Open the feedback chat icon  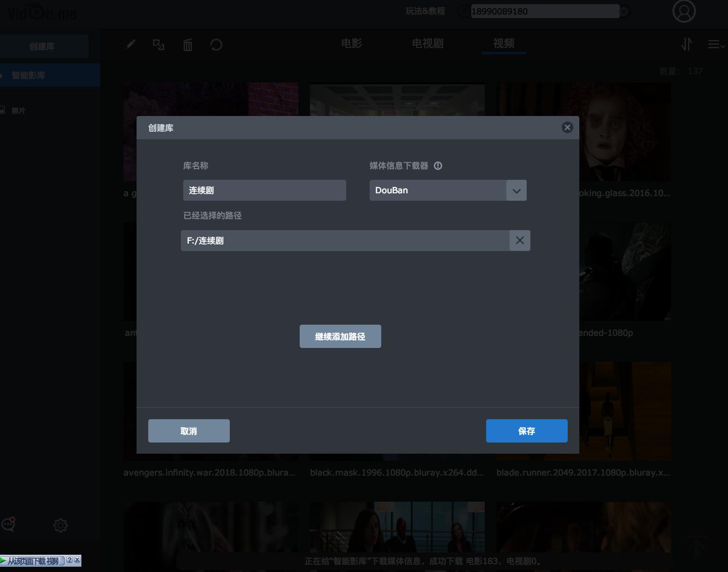click(x=8, y=524)
